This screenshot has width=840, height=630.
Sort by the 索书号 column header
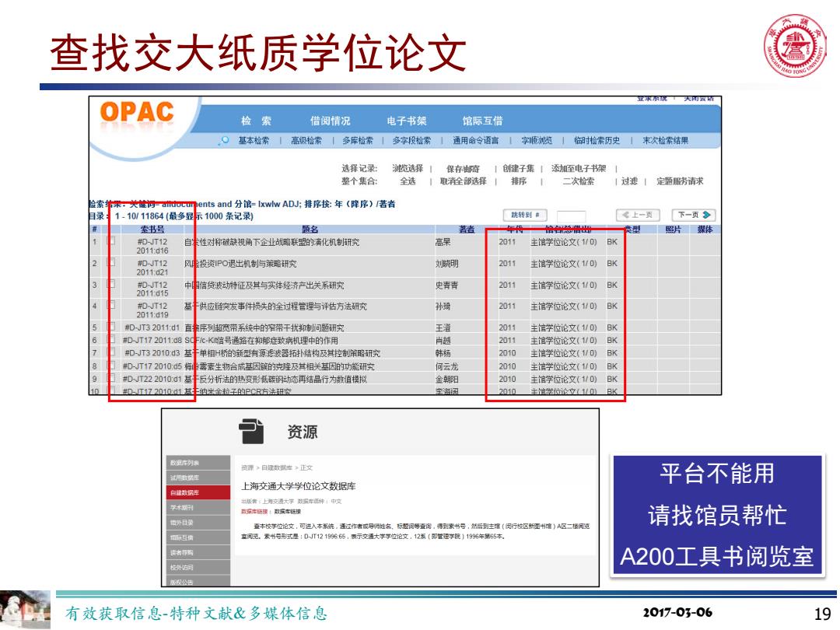[x=152, y=229]
